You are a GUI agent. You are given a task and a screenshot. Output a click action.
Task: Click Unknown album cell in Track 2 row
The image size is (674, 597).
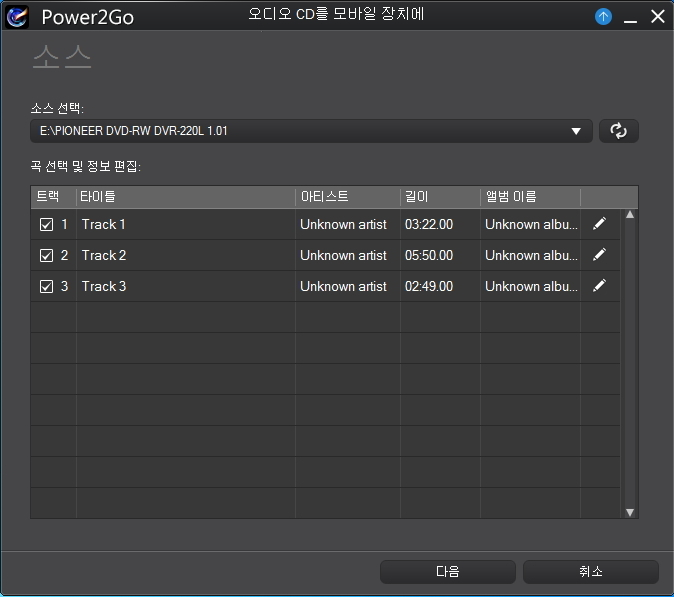530,255
